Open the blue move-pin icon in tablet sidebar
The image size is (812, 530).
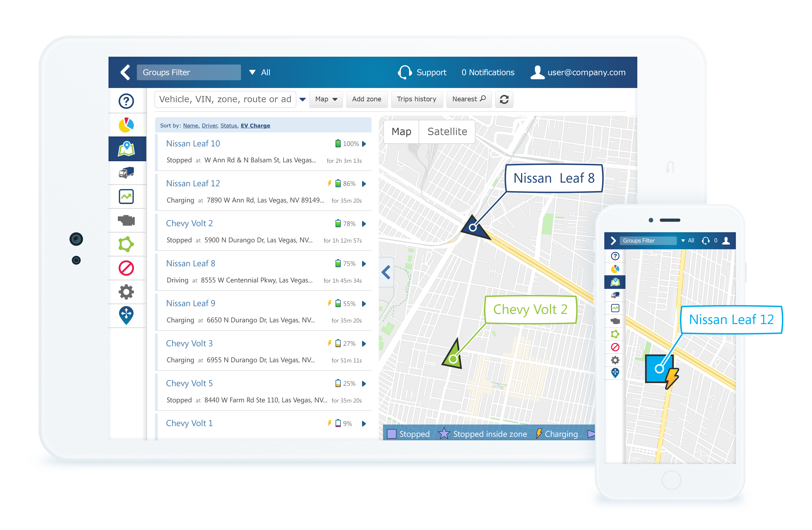tap(126, 315)
